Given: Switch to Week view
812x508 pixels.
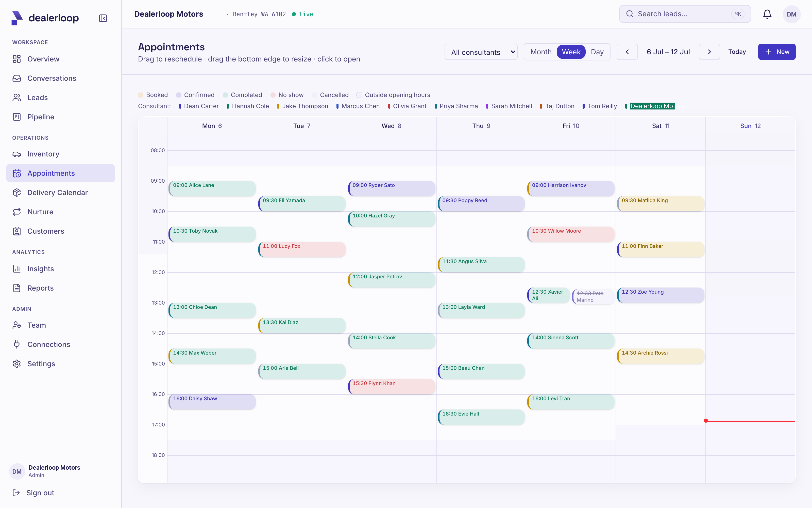Looking at the screenshot, I should click(571, 52).
